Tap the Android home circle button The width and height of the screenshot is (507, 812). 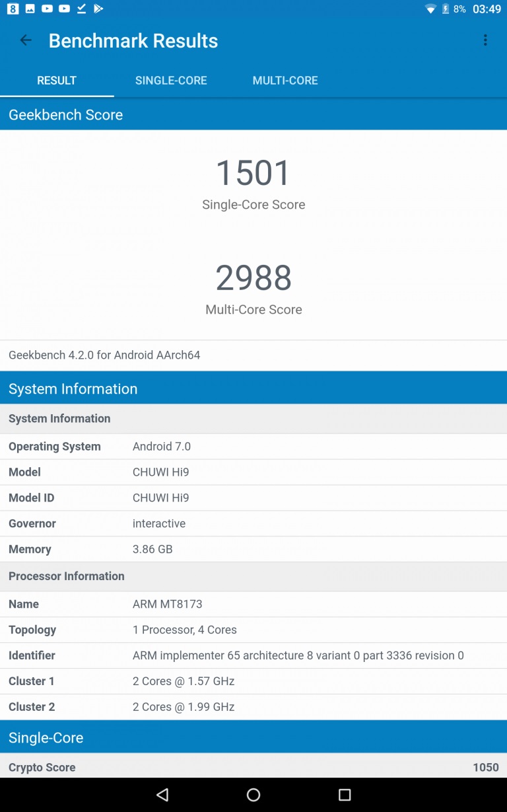(x=253, y=795)
